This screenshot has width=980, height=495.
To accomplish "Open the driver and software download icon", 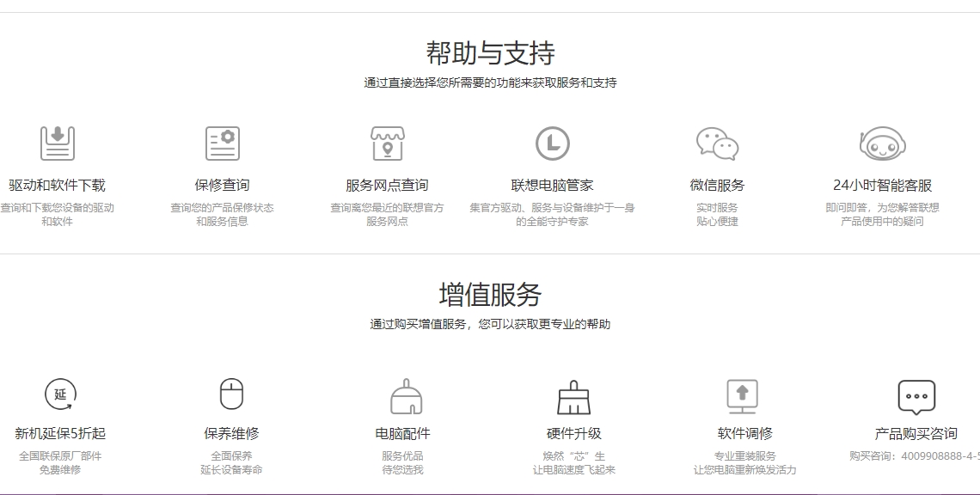I will (x=58, y=144).
